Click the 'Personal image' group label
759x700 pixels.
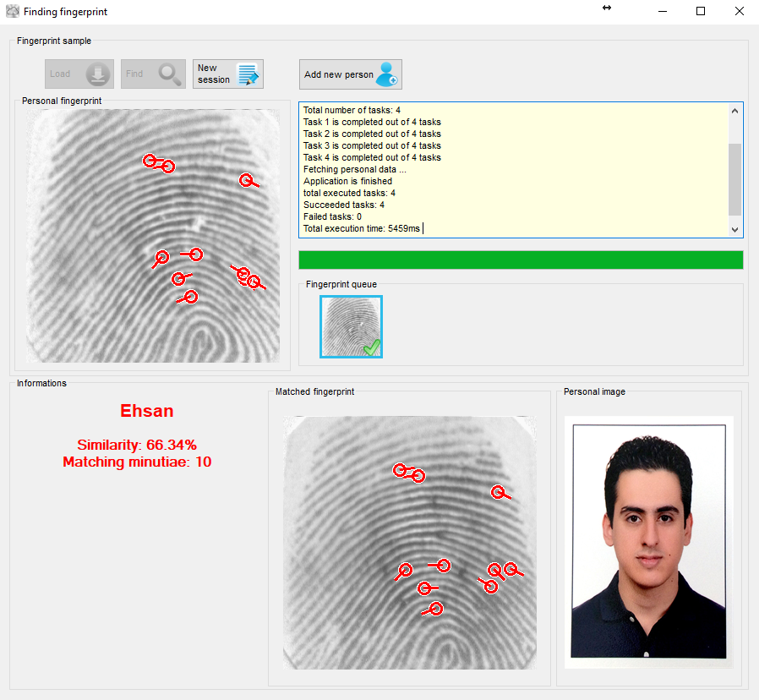click(594, 391)
